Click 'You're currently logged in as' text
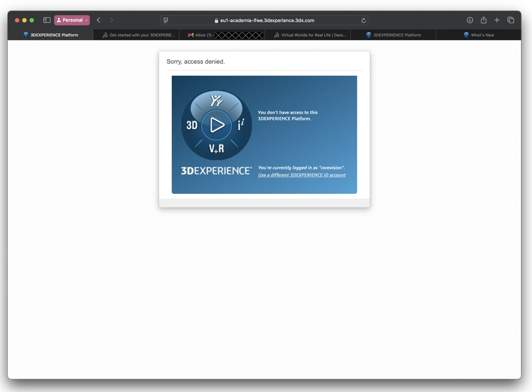The height and width of the screenshot is (392, 532). pos(301,168)
